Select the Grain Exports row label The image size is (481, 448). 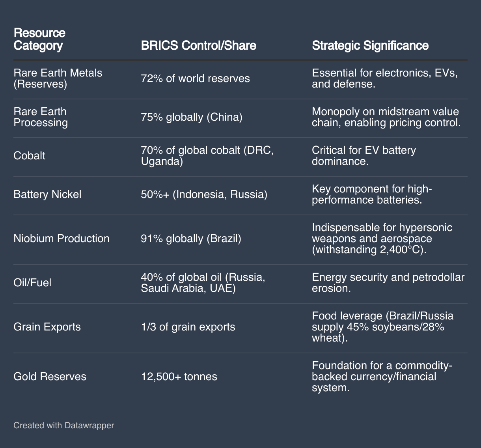pyautogui.click(x=47, y=327)
